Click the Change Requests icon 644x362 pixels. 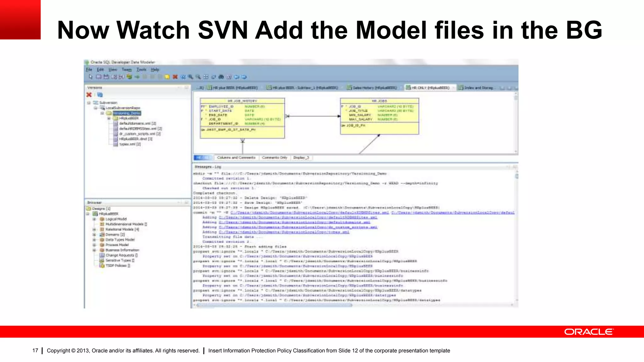(102, 255)
